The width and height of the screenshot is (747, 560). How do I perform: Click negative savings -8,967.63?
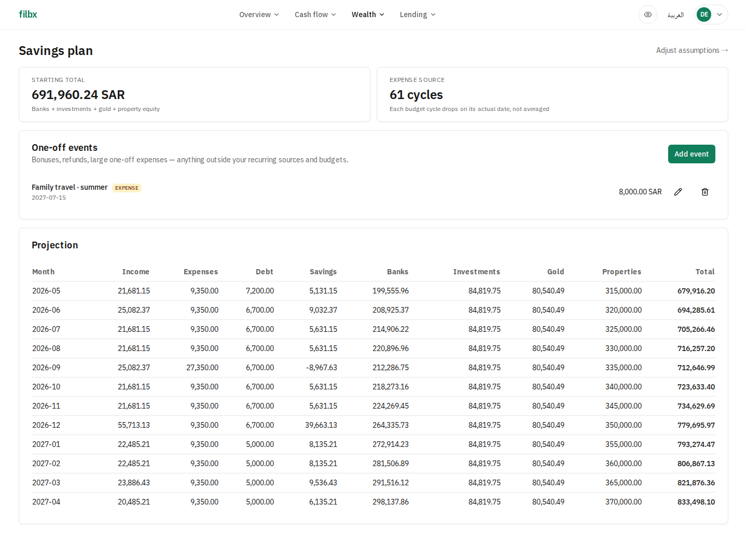[322, 368]
